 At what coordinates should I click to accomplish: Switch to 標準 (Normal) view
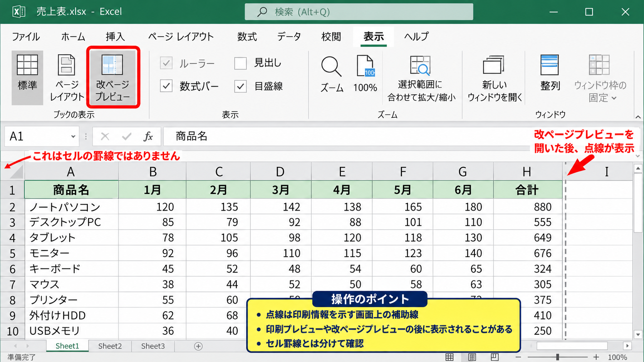pyautogui.click(x=27, y=77)
